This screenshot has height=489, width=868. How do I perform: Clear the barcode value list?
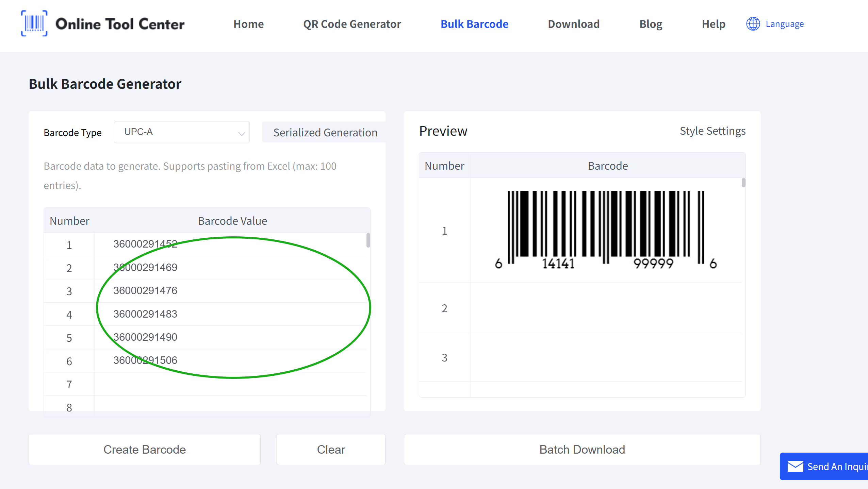[331, 449]
